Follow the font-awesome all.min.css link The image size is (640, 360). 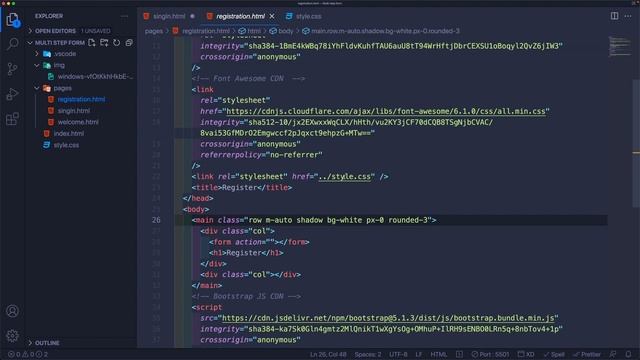point(386,111)
